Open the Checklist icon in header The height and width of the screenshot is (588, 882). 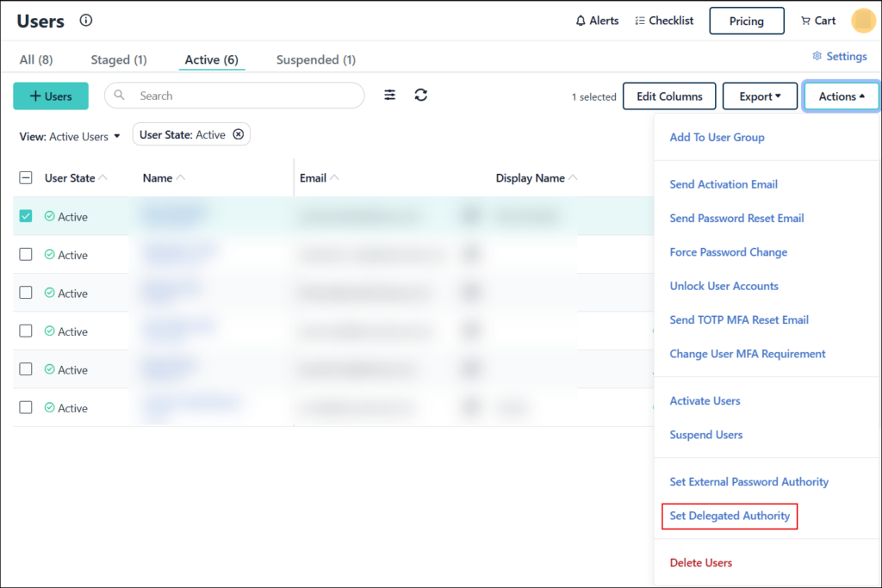tap(640, 21)
